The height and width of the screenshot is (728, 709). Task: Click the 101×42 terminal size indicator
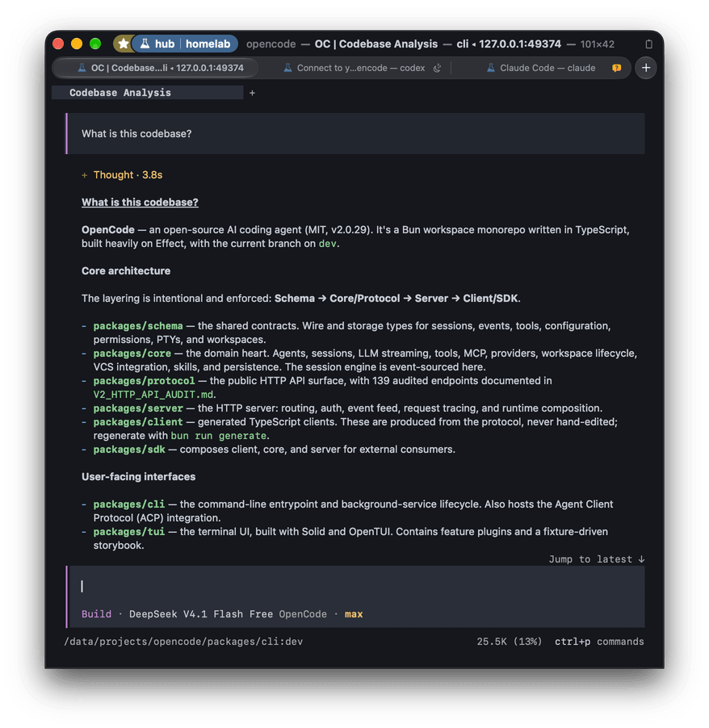(597, 44)
